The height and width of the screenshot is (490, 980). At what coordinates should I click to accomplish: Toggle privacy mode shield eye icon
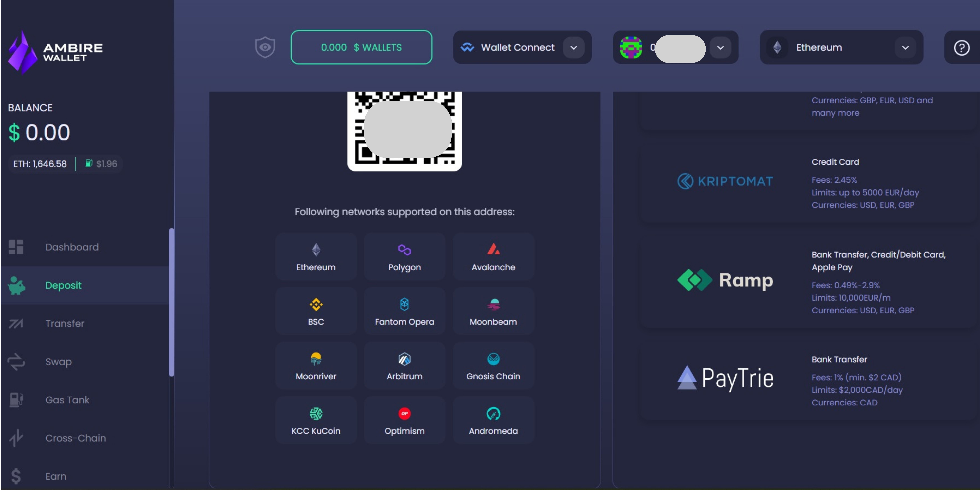pos(265,47)
